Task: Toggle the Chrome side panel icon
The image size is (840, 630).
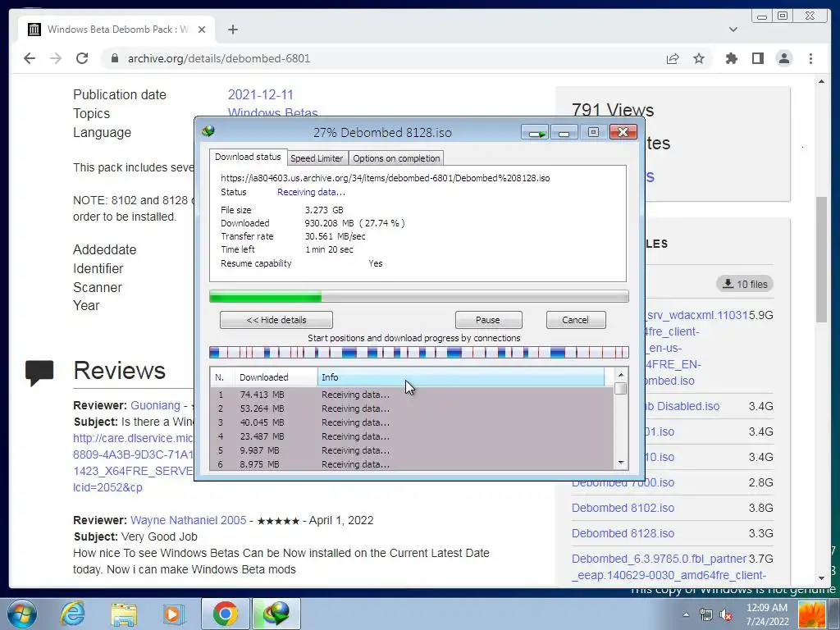Action: [x=757, y=58]
